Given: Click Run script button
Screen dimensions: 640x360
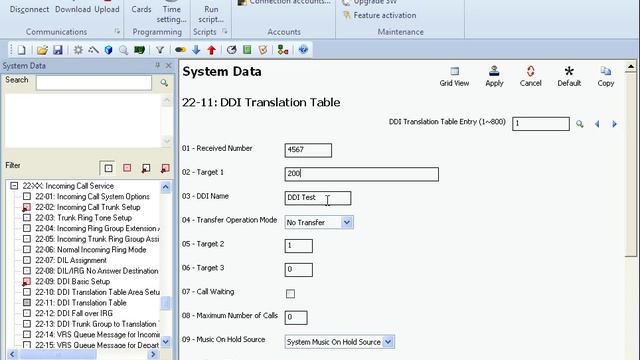Looking at the screenshot, I should coord(211,14).
